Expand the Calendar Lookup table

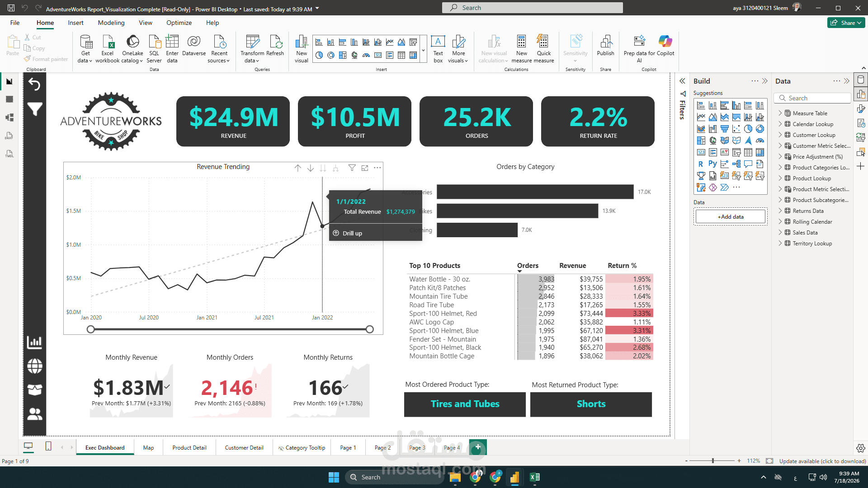[780, 124]
